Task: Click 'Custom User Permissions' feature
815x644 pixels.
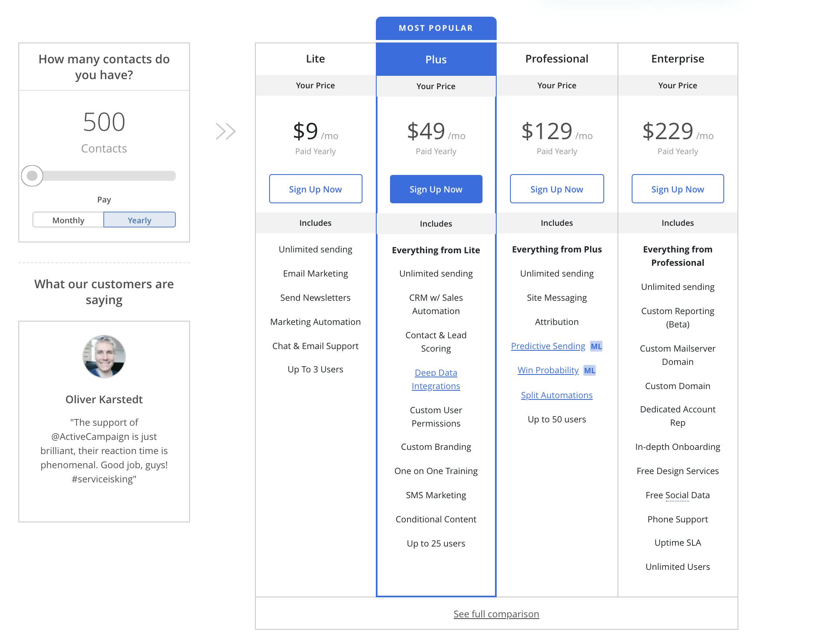Action: coord(436,417)
